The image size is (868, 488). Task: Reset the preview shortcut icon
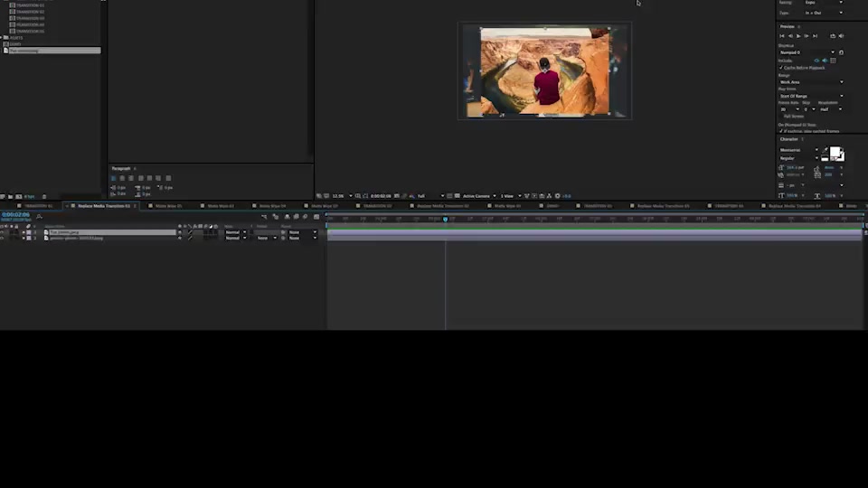pyautogui.click(x=842, y=52)
